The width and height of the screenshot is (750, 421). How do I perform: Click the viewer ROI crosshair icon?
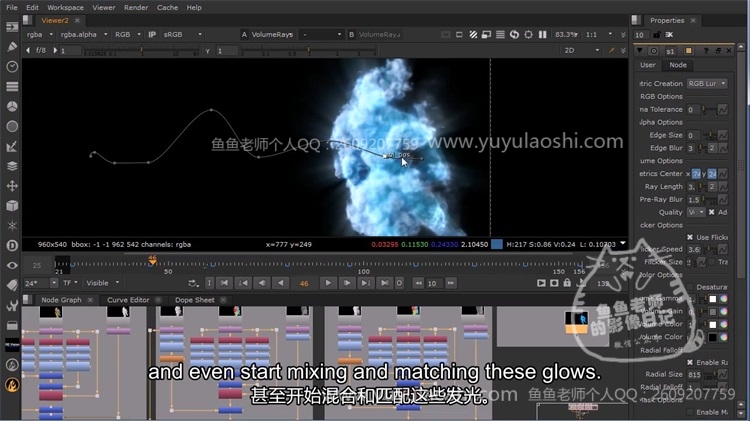pyautogui.click(x=528, y=34)
